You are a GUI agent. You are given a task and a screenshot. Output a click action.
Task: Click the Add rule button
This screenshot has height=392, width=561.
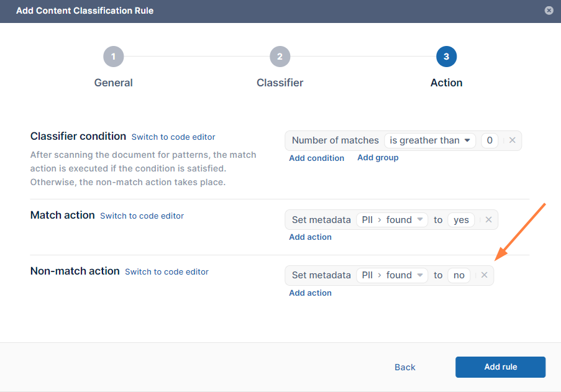pos(500,367)
